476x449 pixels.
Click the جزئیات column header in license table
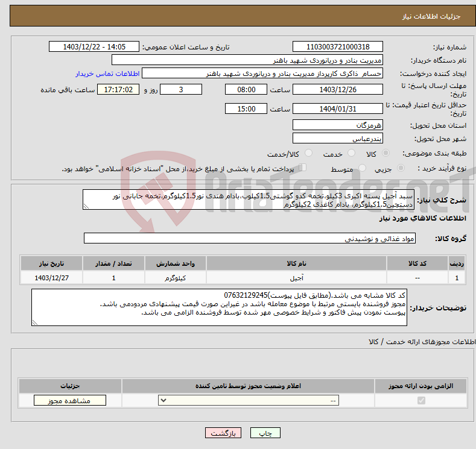coord(70,386)
